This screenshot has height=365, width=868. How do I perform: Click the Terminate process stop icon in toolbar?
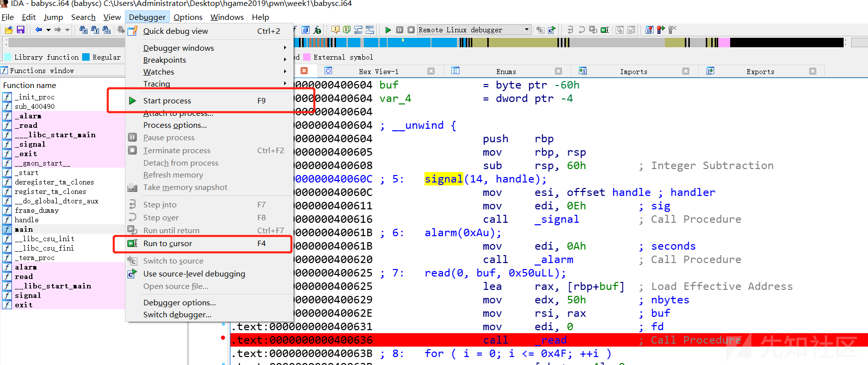click(x=411, y=30)
